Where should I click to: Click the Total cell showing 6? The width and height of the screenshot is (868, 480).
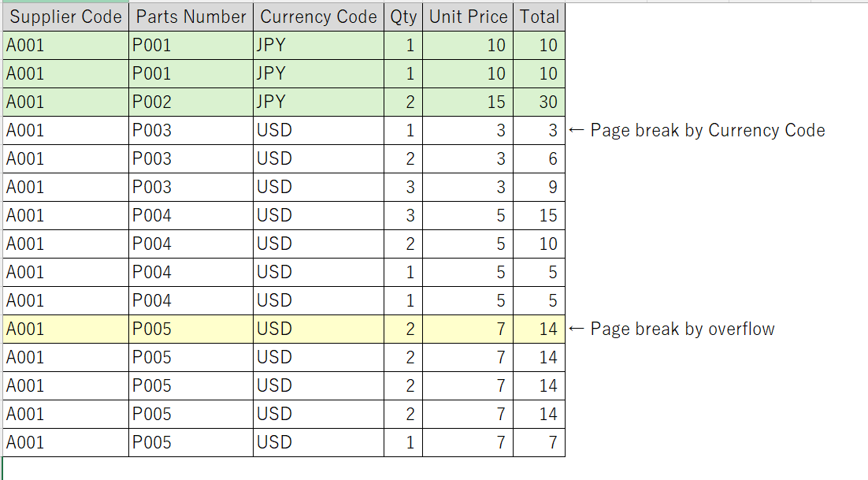[x=540, y=159]
